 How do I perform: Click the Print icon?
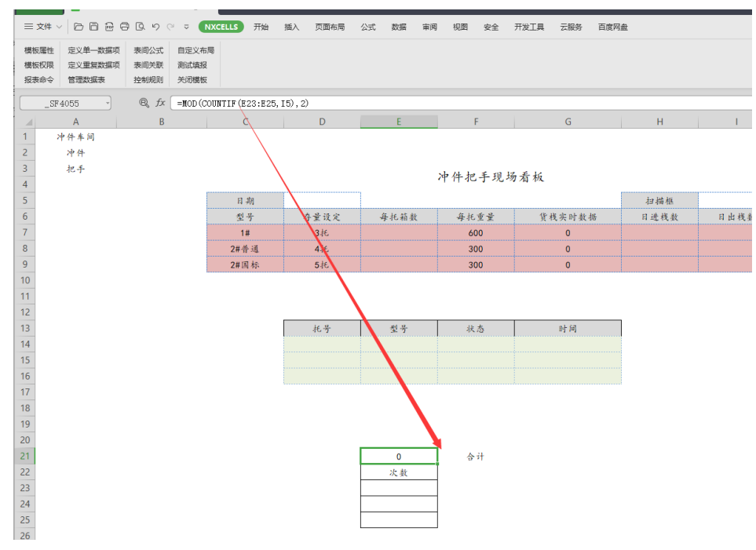[124, 27]
